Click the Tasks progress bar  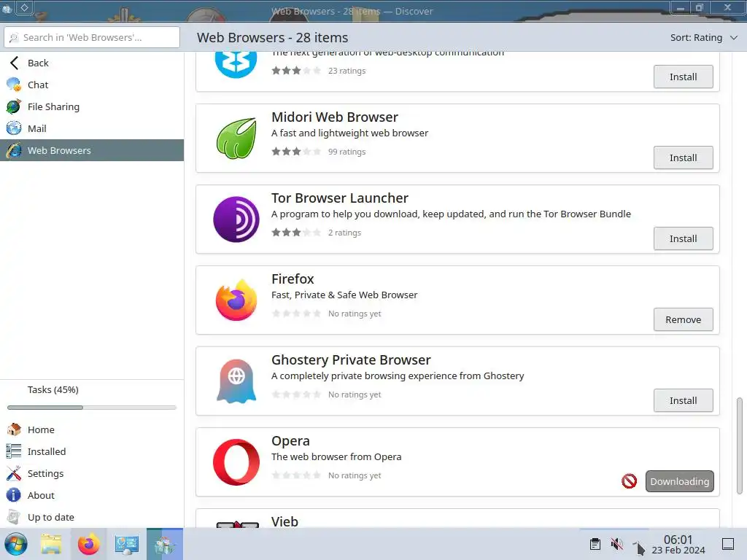tap(92, 408)
